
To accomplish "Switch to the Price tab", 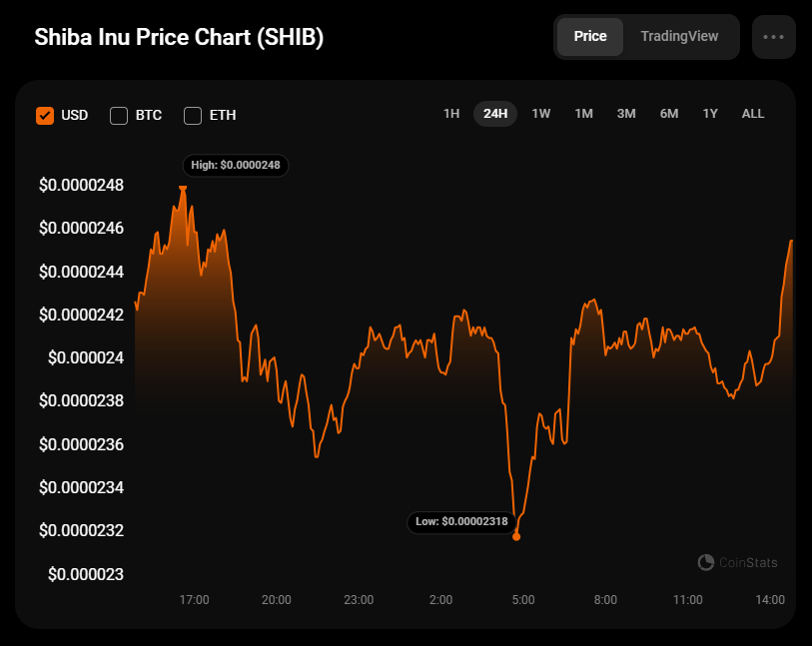I will click(590, 37).
